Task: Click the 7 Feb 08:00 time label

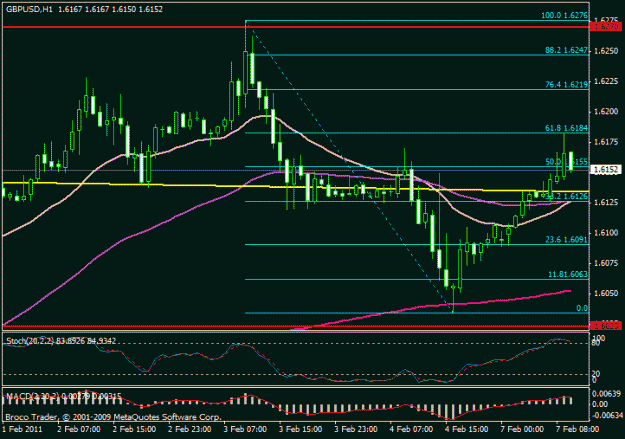Action: pos(578,429)
